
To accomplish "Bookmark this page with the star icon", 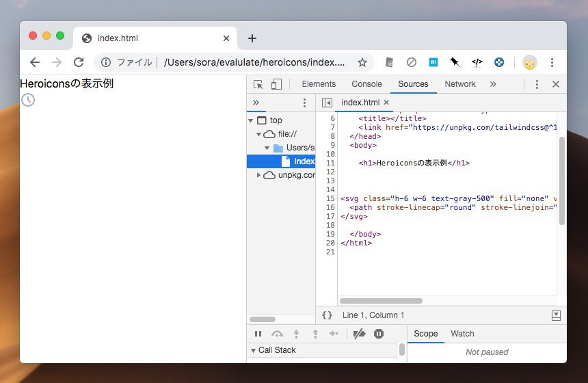I will coord(362,62).
